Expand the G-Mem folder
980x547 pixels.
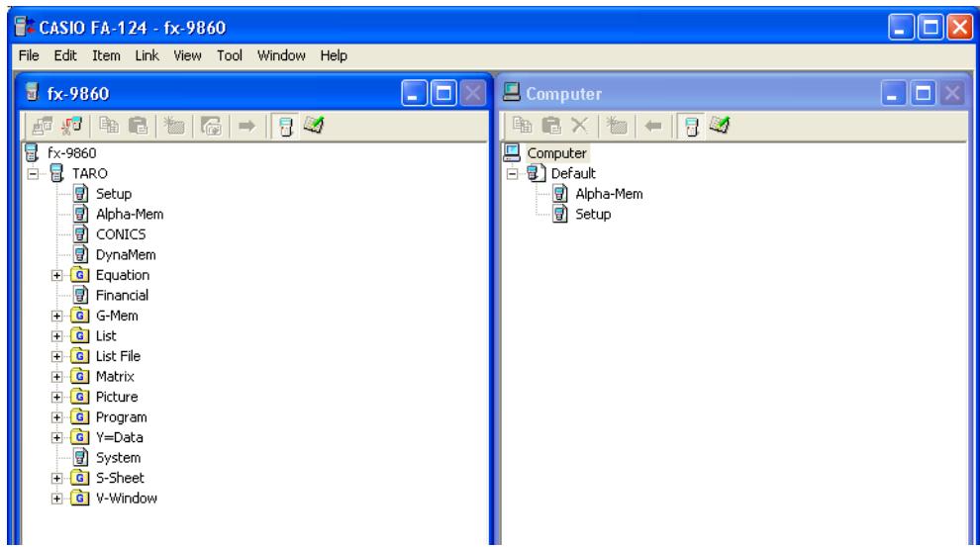(56, 316)
